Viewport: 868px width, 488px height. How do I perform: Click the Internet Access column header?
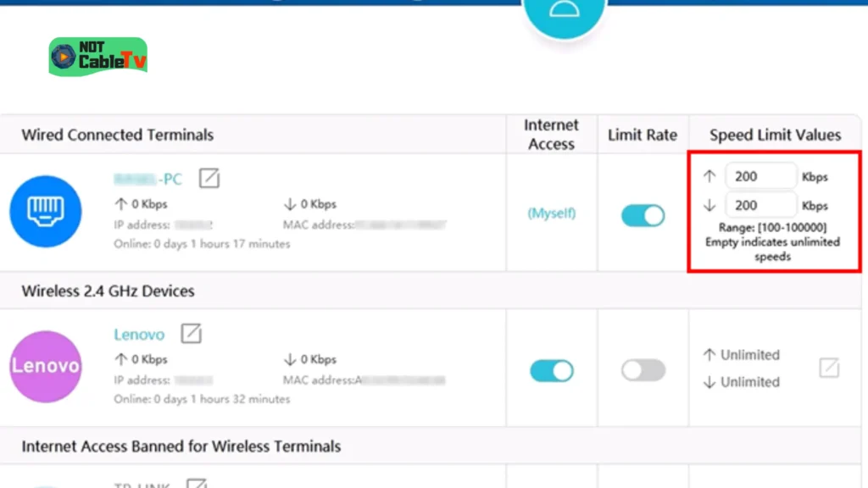[x=551, y=135]
